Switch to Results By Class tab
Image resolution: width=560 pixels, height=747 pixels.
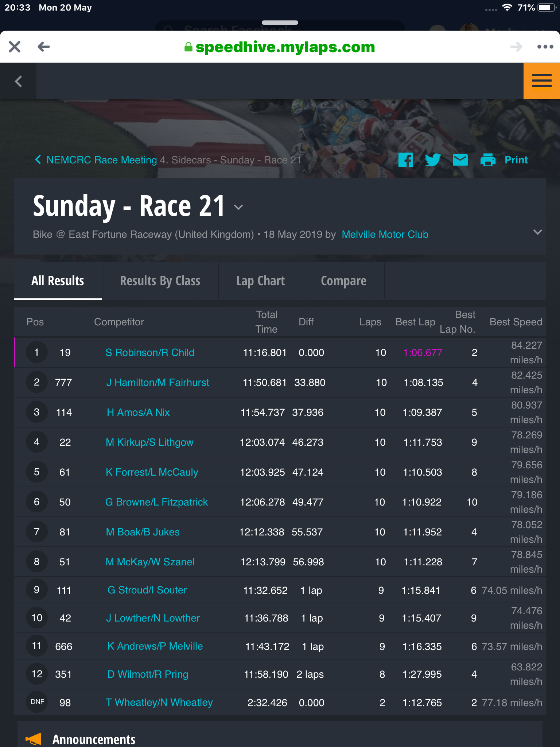pyautogui.click(x=160, y=281)
